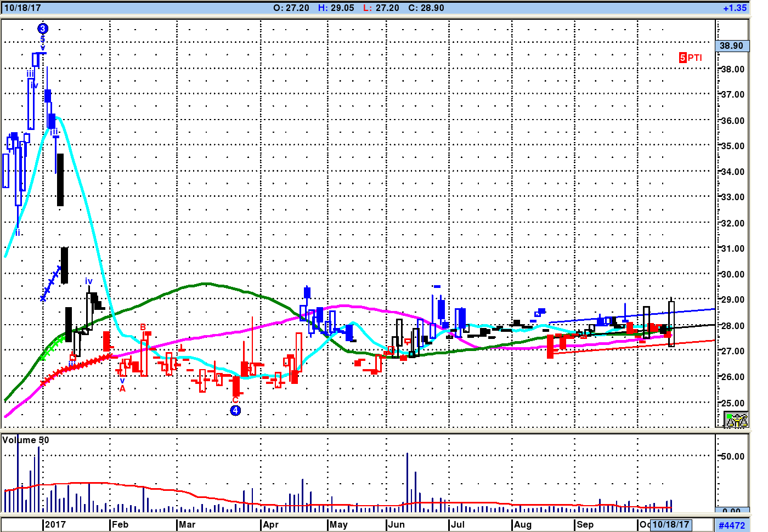Image resolution: width=768 pixels, height=532 pixels.
Task: Click the Apr month label on time axis
Action: [270, 524]
